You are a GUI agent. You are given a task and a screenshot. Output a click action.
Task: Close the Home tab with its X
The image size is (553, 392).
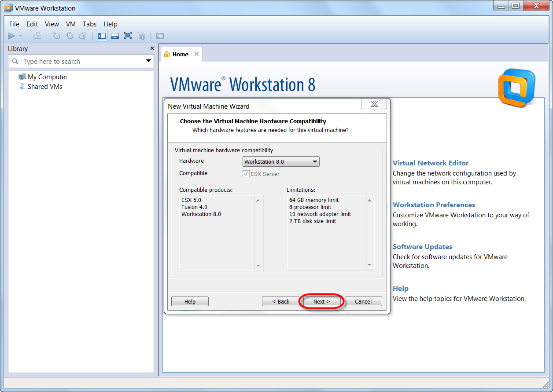[196, 54]
